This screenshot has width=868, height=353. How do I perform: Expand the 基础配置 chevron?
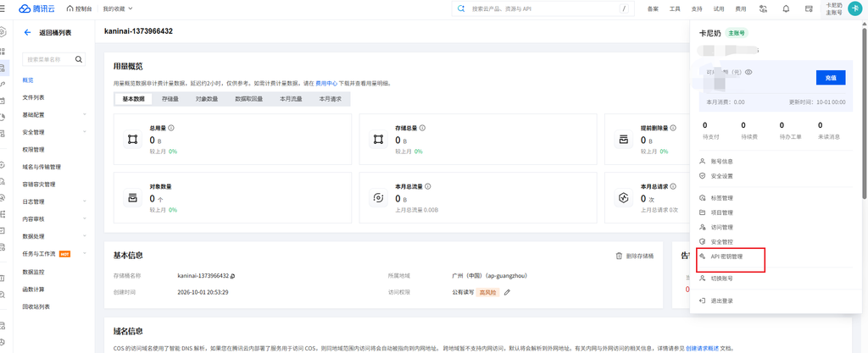point(85,115)
